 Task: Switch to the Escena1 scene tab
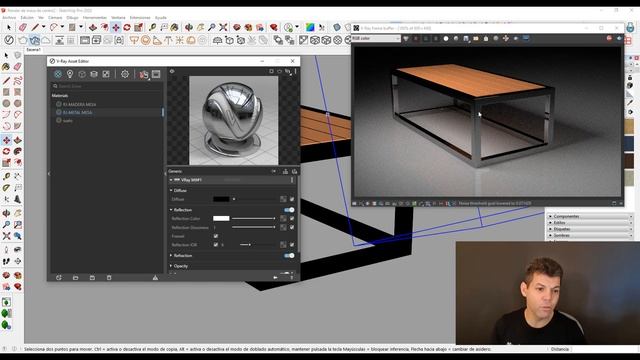tap(33, 50)
